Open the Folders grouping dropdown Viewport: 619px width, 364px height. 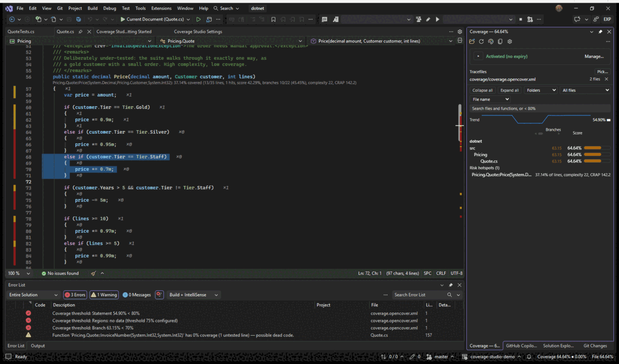pos(541,90)
